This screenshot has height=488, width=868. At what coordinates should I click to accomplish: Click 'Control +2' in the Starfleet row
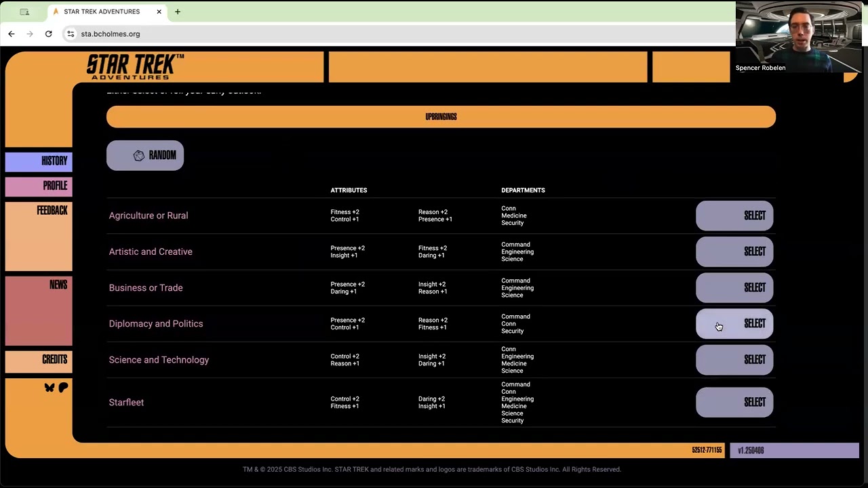pos(344,399)
